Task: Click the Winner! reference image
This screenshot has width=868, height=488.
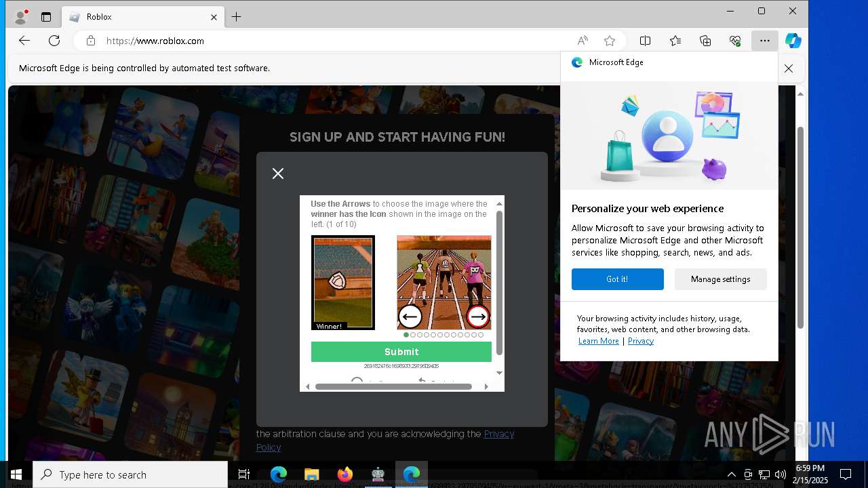Action: (x=342, y=283)
